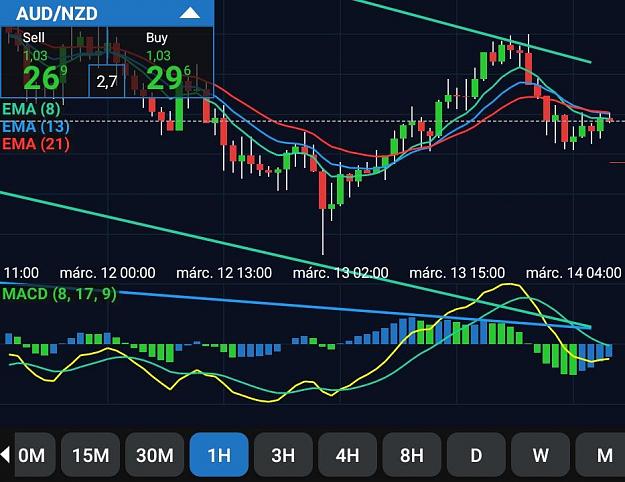625x482 pixels.
Task: Select the 2,7 spread box
Action: click(x=107, y=81)
